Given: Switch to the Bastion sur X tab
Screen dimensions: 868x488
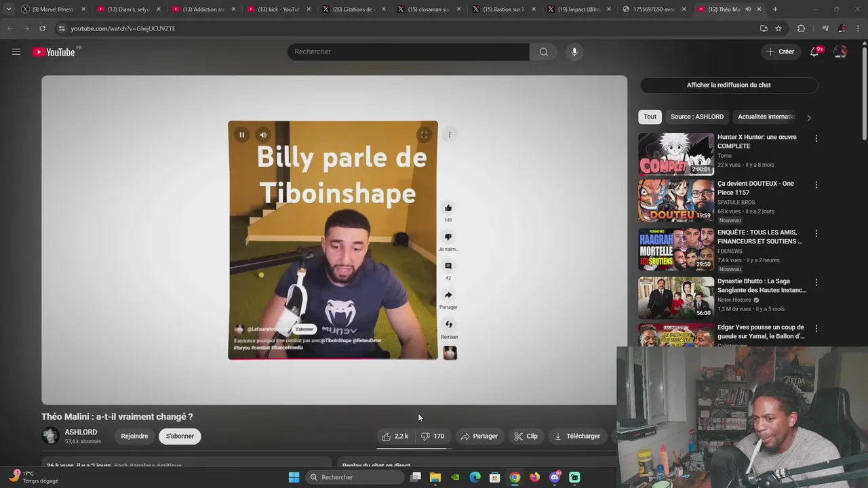Looking at the screenshot, I should pos(504,9).
